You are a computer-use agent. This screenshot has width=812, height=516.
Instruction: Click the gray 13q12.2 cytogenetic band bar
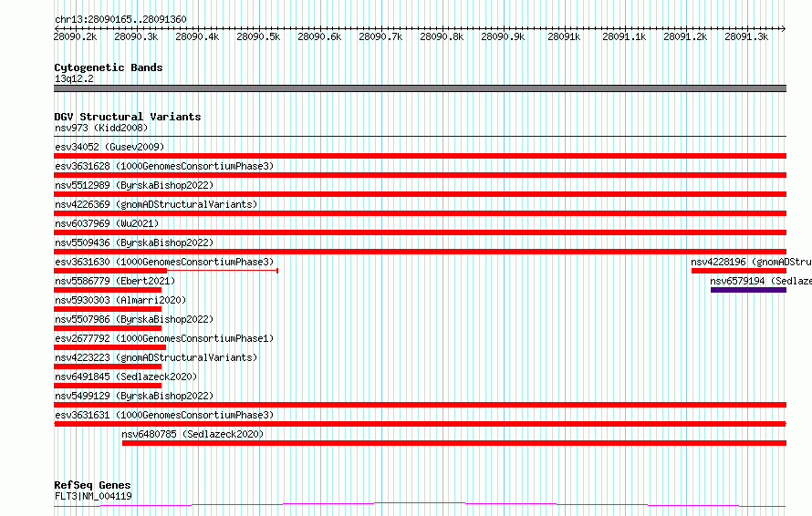[420, 88]
